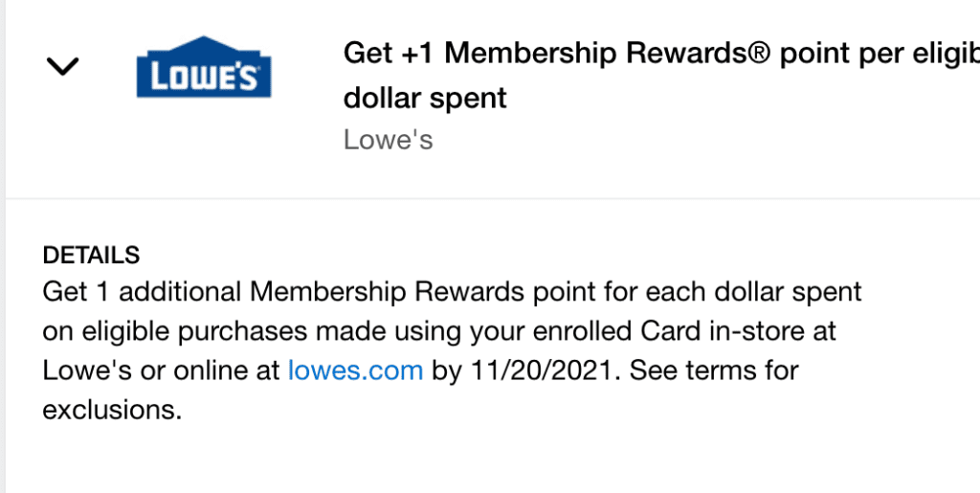
Task: Click the word "exclusions." on last line
Action: tap(112, 410)
